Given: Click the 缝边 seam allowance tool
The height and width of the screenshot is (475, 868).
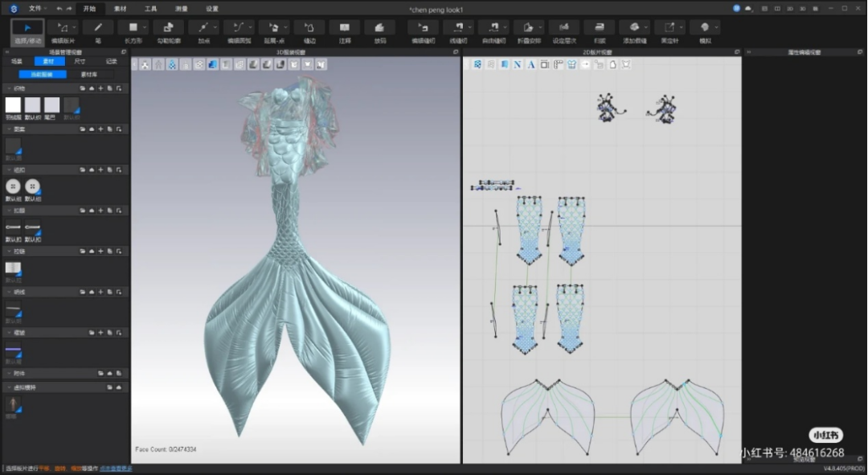Looking at the screenshot, I should pos(309,32).
